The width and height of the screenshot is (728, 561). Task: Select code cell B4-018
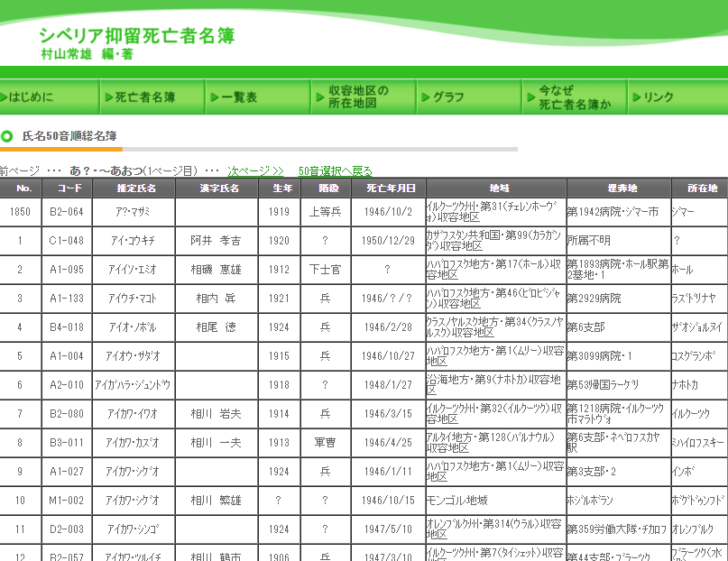67,327
